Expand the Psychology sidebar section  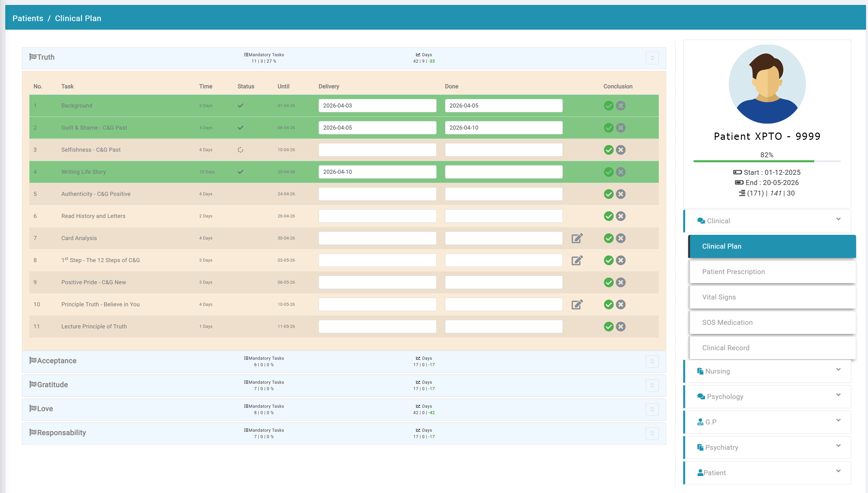tap(838, 395)
